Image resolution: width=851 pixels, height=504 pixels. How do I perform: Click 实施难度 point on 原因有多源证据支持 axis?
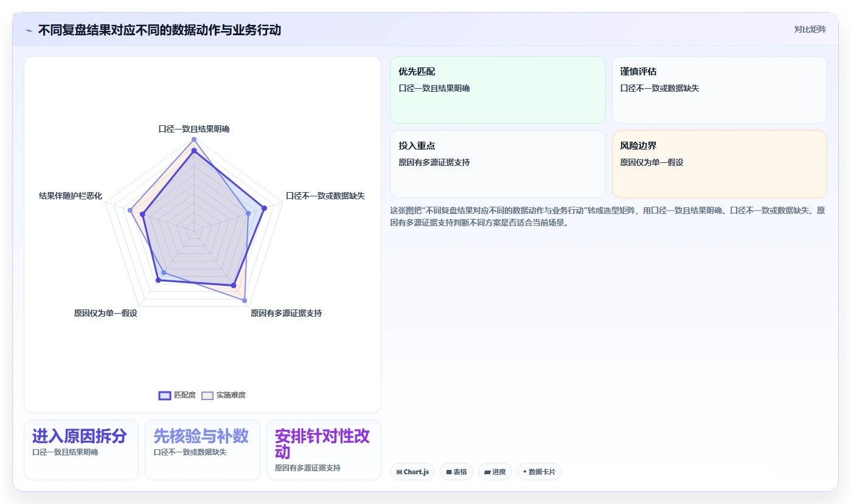(245, 301)
